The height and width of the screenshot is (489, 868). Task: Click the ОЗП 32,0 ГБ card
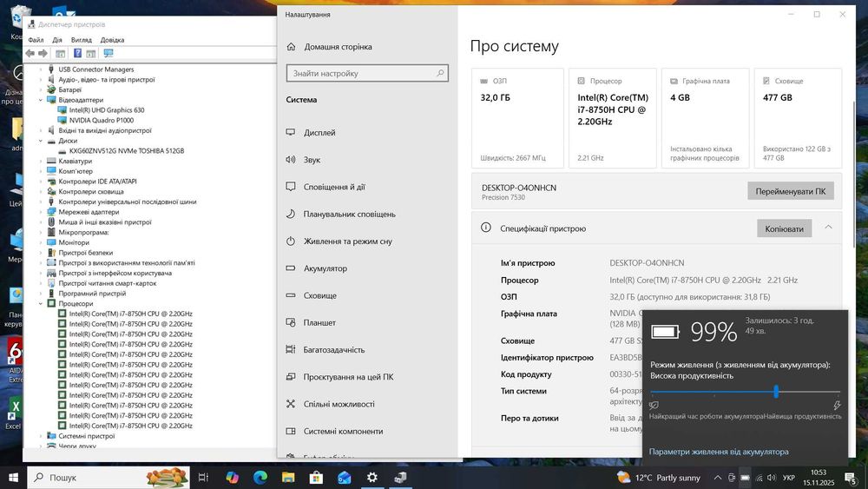517,118
